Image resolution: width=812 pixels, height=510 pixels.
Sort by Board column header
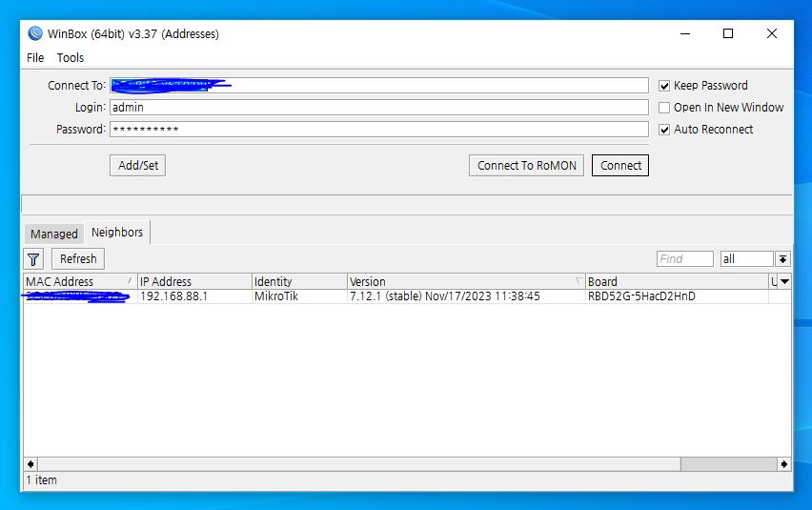677,281
